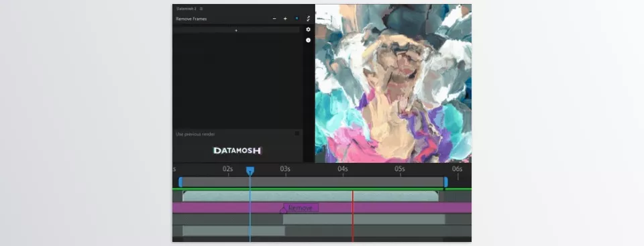Viewport: 644px width, 246px height.
Task: Click the Remove marker on the purple layer
Action: pyautogui.click(x=301, y=208)
